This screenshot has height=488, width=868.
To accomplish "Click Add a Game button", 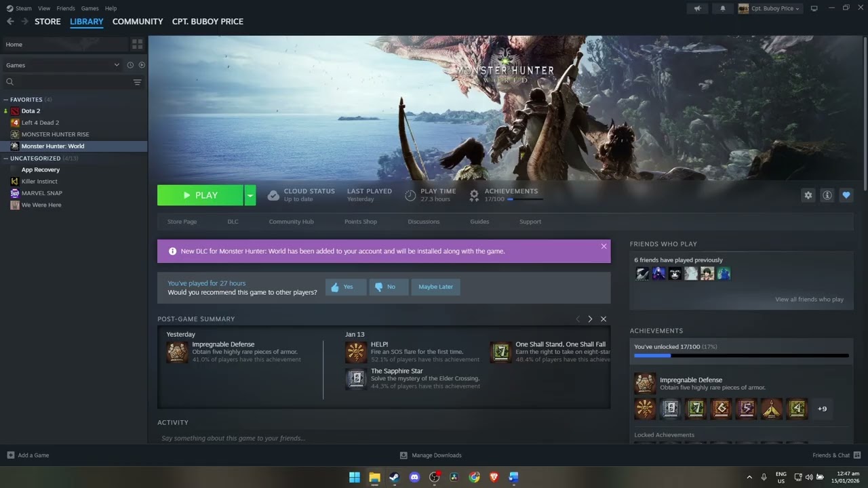I will pos(28,455).
